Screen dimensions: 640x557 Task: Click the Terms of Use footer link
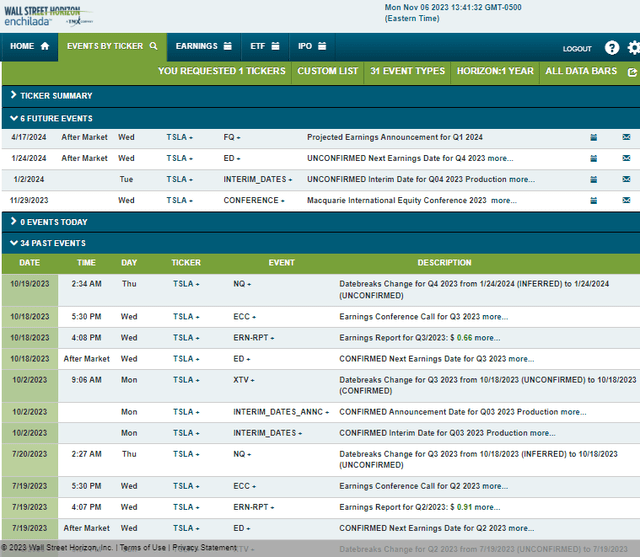[142, 548]
